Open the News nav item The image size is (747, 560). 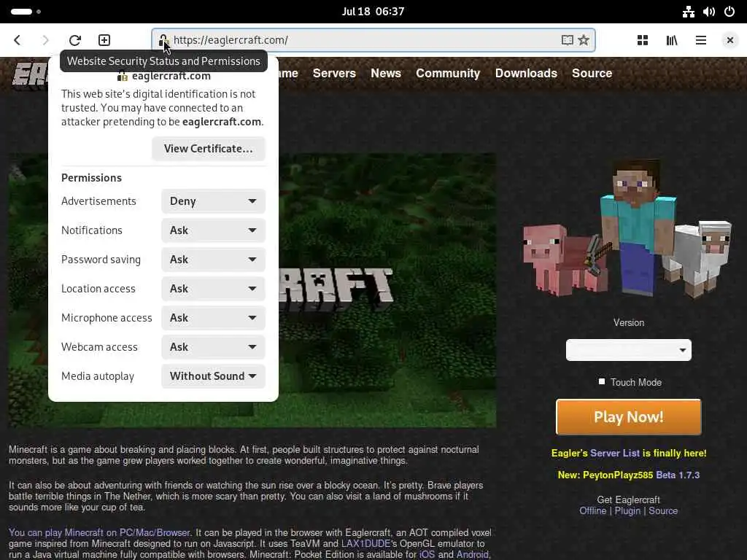point(386,74)
